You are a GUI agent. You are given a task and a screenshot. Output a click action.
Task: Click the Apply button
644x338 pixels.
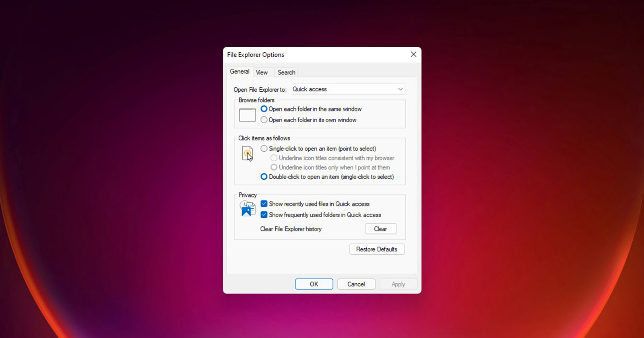click(x=398, y=284)
